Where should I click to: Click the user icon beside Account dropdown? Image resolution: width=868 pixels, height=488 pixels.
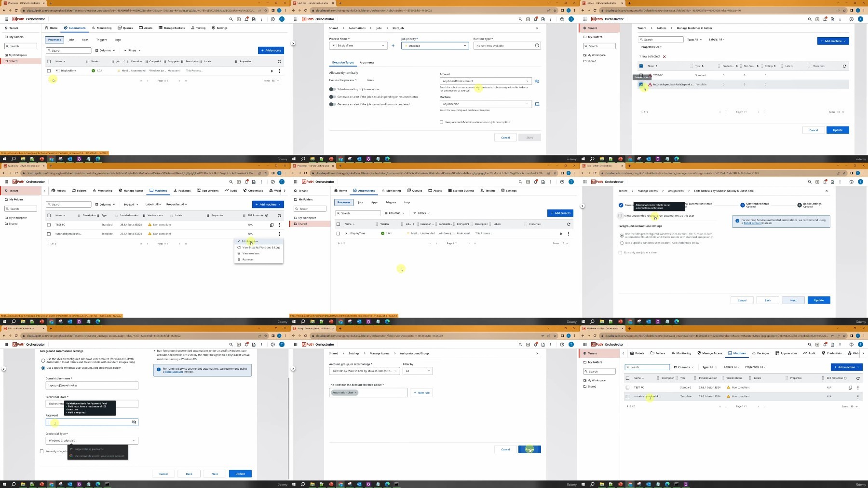[x=537, y=81]
